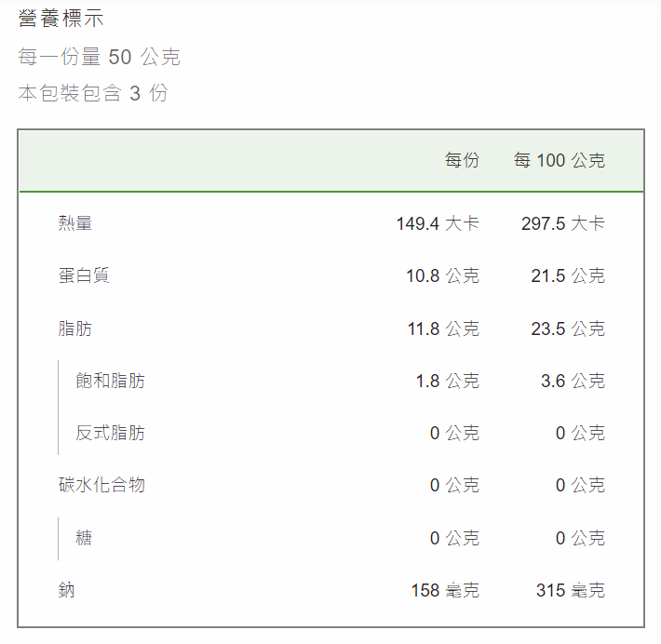Click the 蛋白質 row label

[84, 275]
